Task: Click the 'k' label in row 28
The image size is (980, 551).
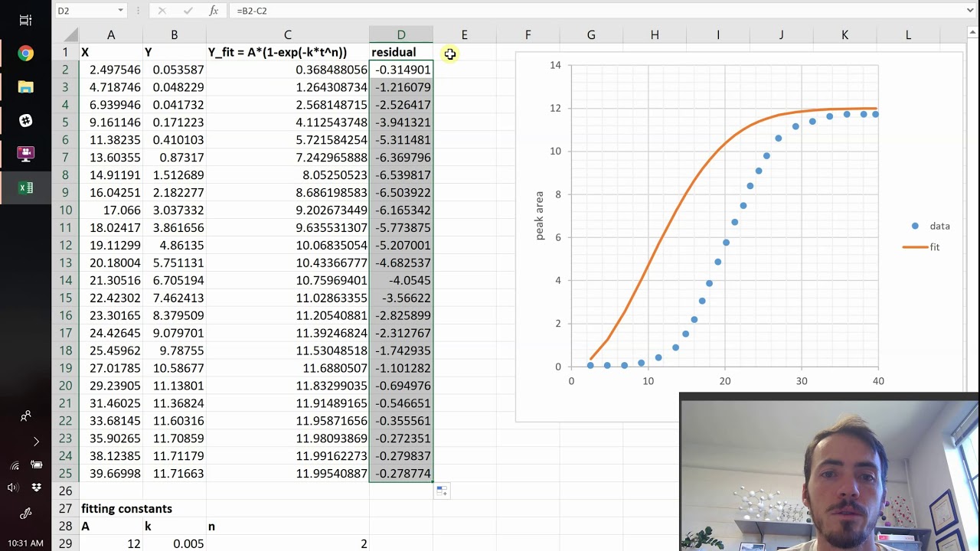Action: click(174, 527)
